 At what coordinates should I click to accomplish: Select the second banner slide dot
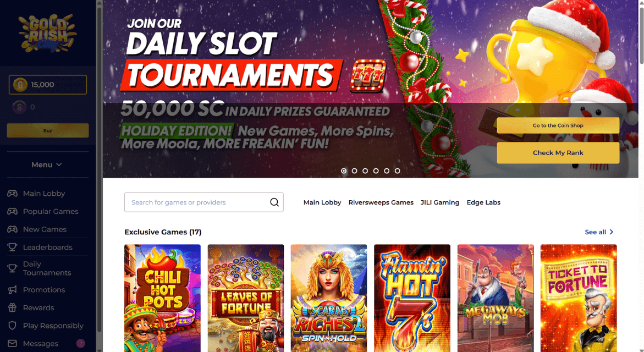pos(354,171)
